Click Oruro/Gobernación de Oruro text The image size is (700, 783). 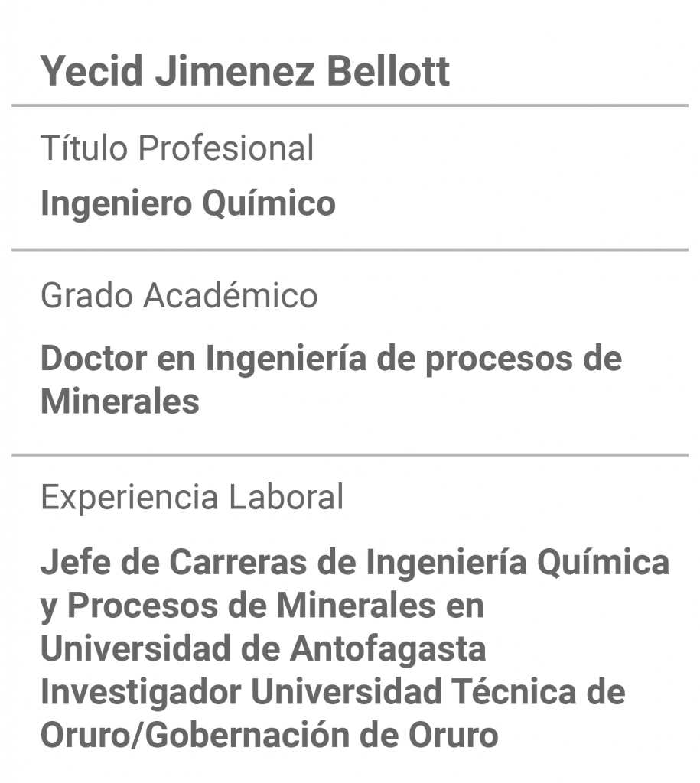click(269, 736)
